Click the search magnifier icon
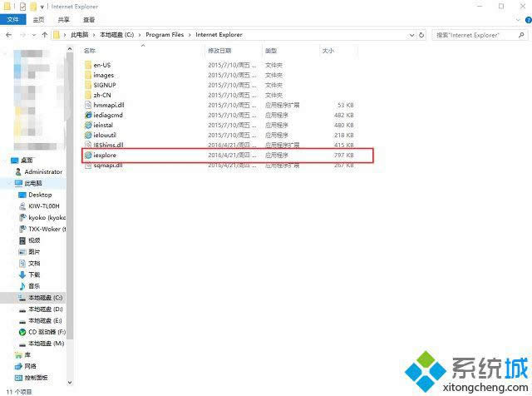This screenshot has height=396, width=532. (521, 35)
